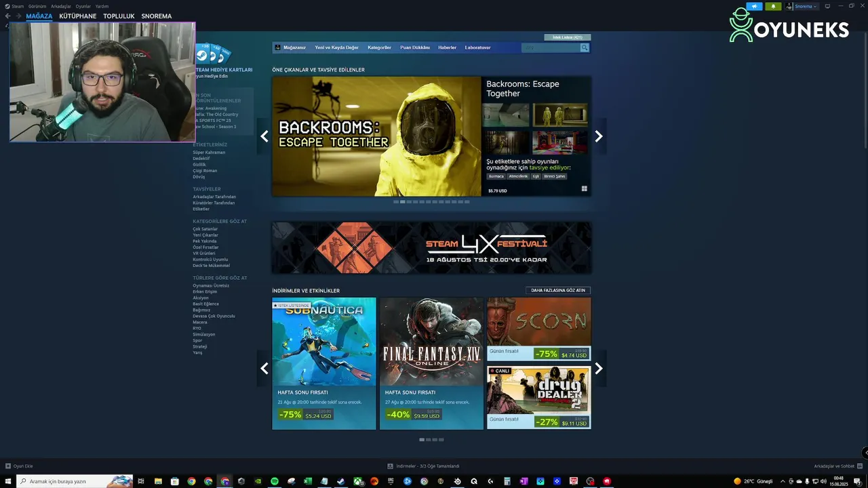Open the Dedektif tag link

tap(201, 159)
